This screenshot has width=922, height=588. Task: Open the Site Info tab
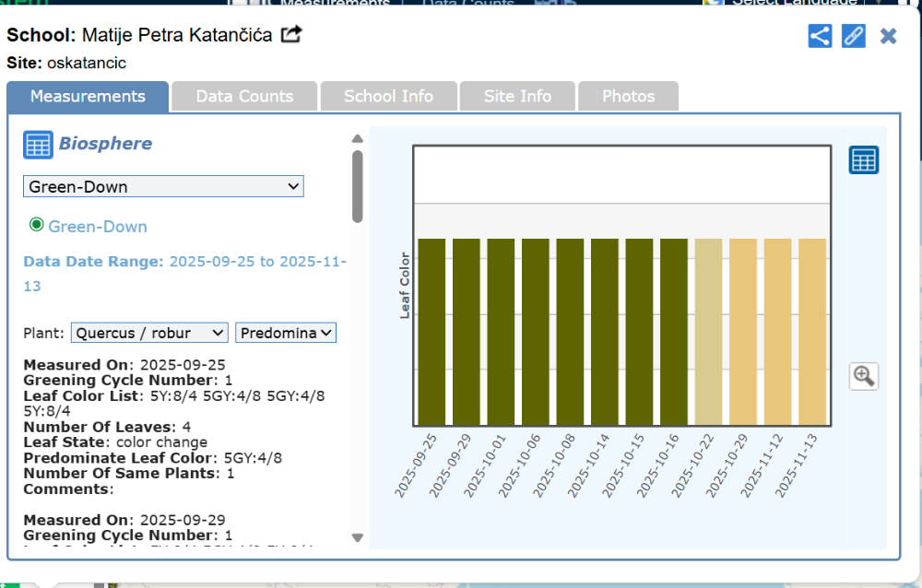(517, 97)
